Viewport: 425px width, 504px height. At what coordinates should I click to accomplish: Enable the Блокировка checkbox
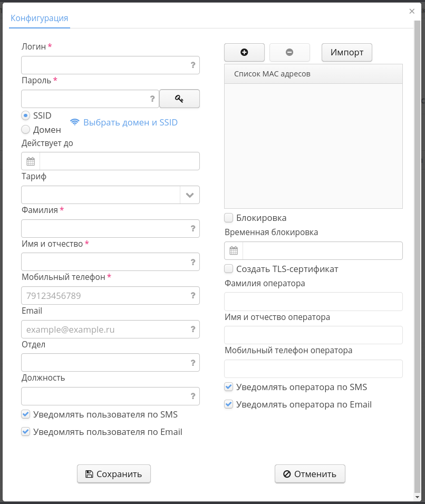(x=229, y=218)
